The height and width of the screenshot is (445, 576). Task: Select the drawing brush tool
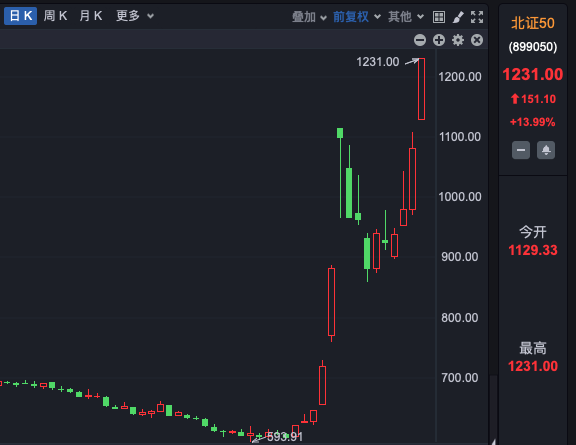458,17
